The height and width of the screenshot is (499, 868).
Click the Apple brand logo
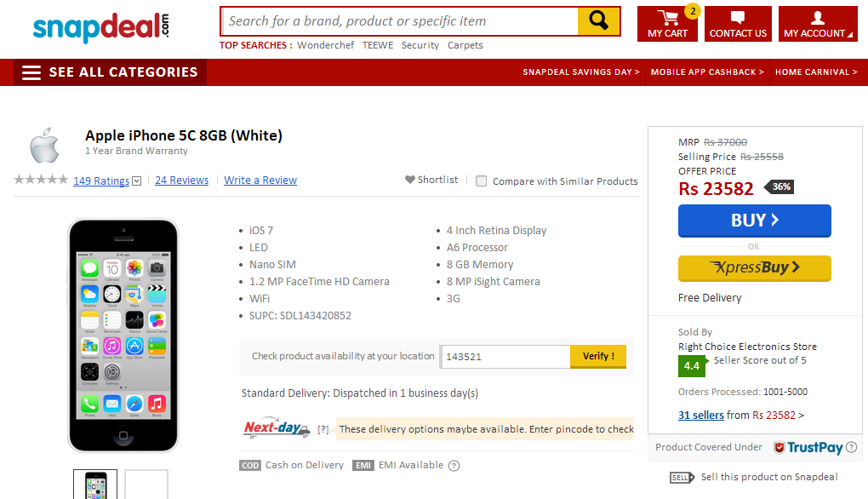tap(44, 145)
